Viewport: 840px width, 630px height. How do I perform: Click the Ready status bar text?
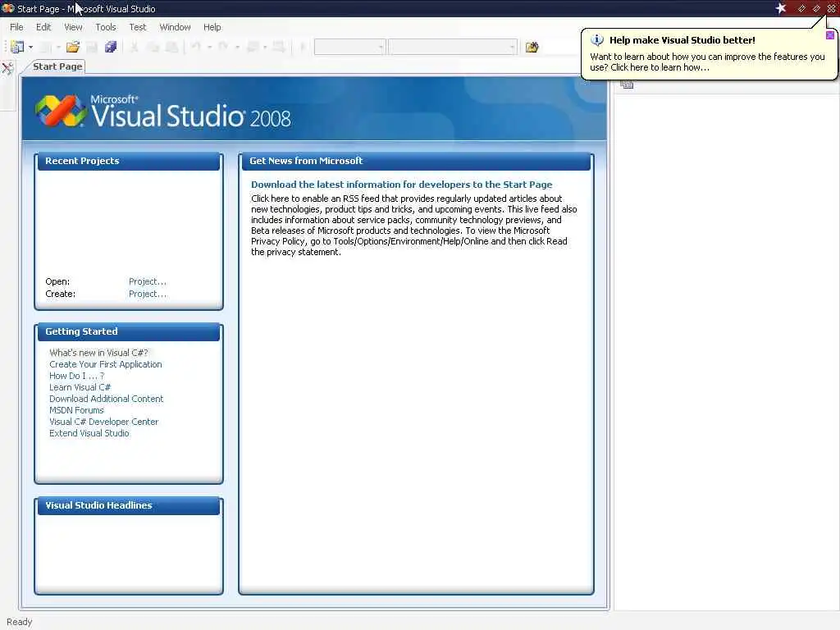point(20,622)
